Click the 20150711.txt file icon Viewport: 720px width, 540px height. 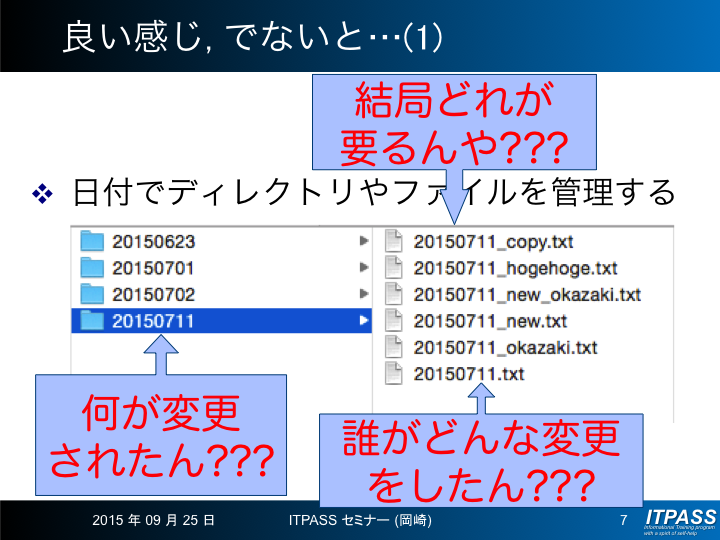click(394, 373)
